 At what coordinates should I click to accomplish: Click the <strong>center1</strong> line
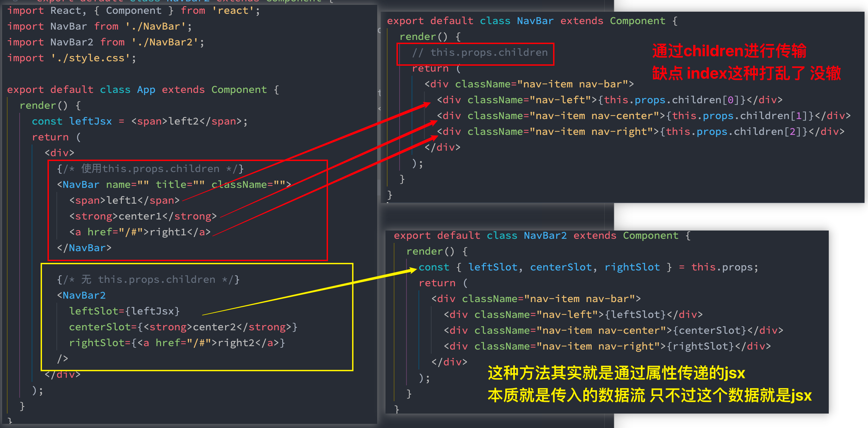pyautogui.click(x=143, y=216)
